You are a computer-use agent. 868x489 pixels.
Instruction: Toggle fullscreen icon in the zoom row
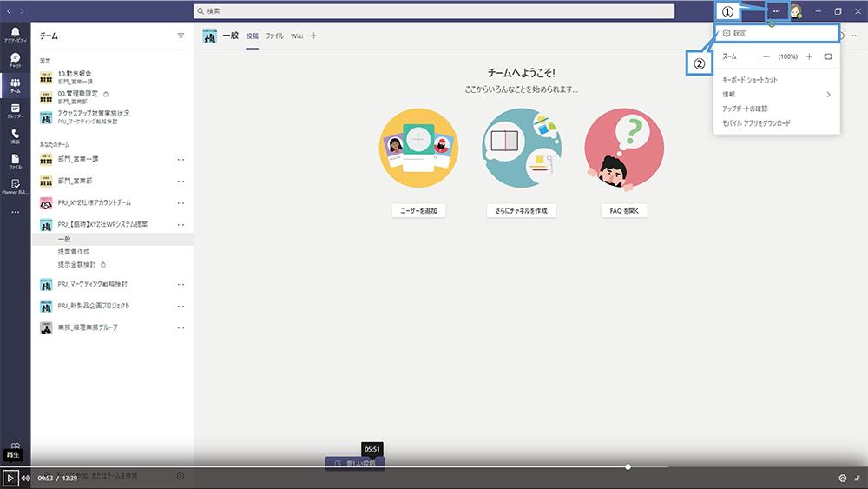pyautogui.click(x=828, y=56)
